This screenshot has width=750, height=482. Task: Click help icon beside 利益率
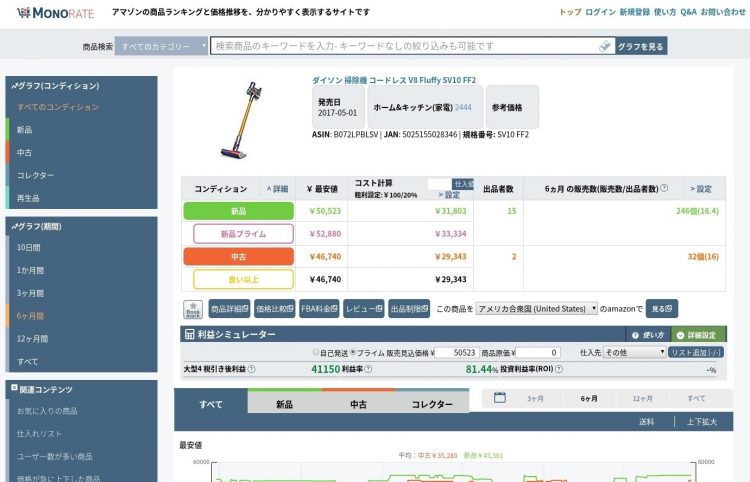click(368, 369)
